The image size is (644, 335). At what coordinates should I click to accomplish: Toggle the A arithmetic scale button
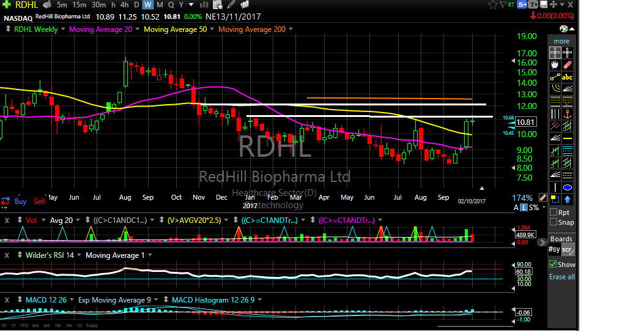coord(516,208)
